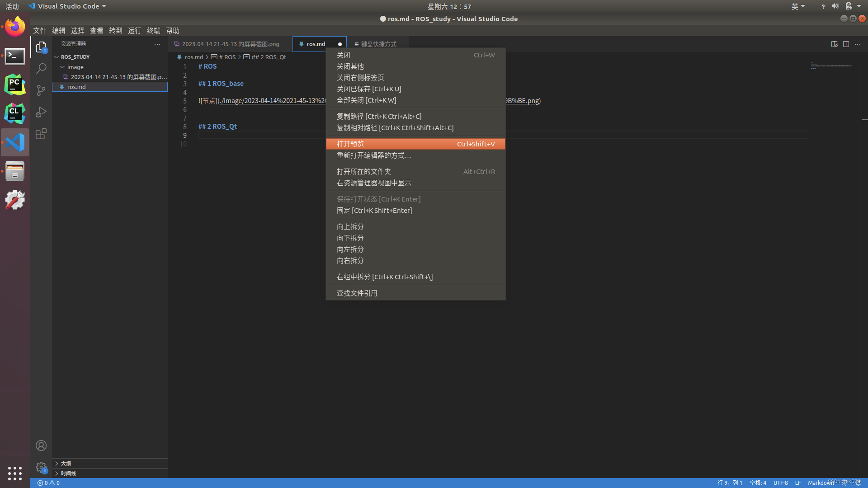Screen dimensions: 868x488
Task: Choose 打开预览 from the context menu
Action: (x=350, y=144)
